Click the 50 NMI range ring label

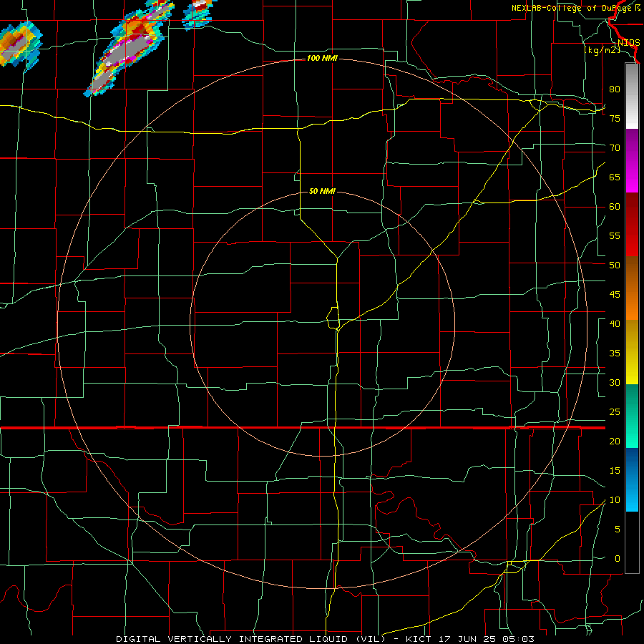(x=322, y=191)
